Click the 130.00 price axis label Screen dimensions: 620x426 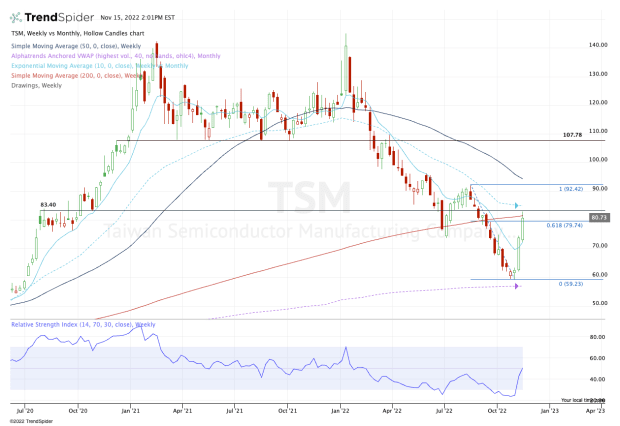click(598, 74)
